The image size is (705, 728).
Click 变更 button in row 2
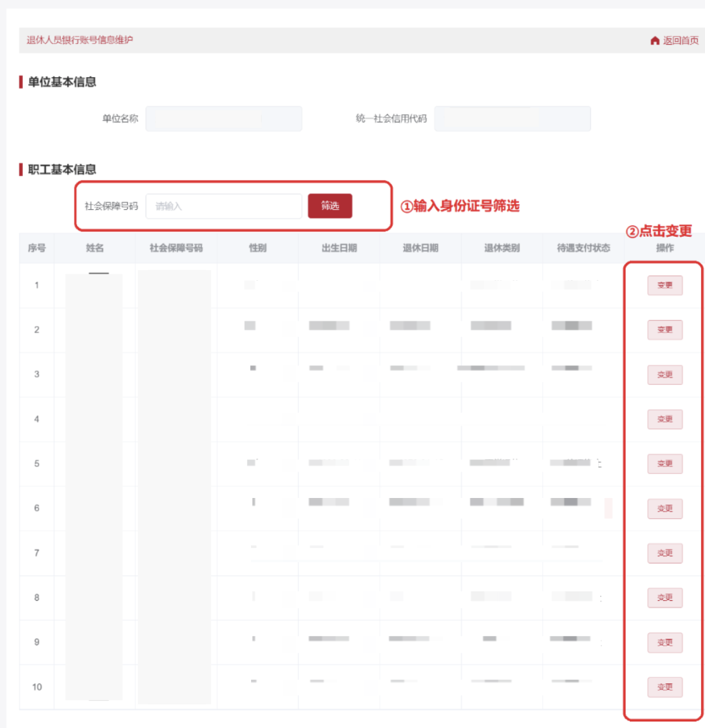(x=664, y=330)
